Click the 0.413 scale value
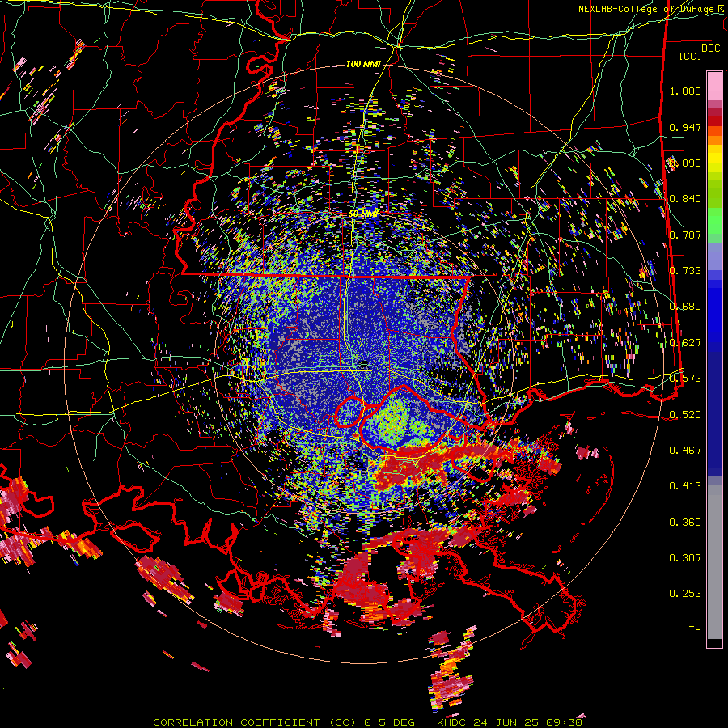Viewport: 728px width, 728px height. [x=685, y=486]
